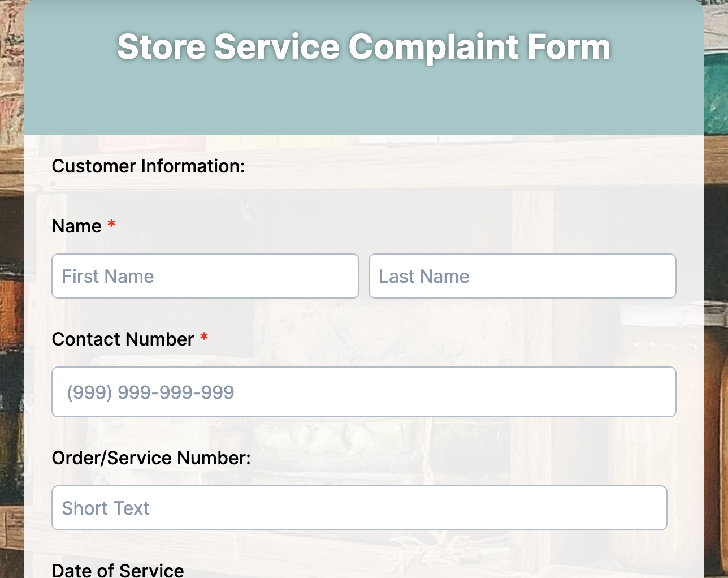728x578 pixels.
Task: Click the Last Name input field
Action: click(x=522, y=276)
